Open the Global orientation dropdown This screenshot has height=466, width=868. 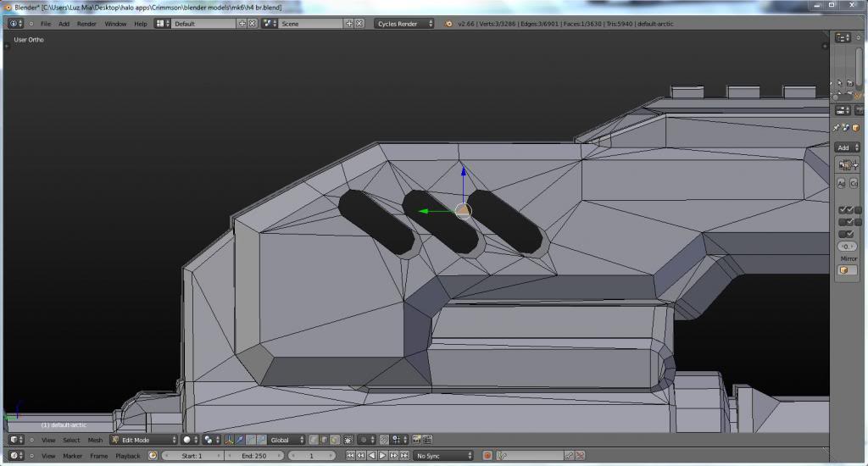287,440
